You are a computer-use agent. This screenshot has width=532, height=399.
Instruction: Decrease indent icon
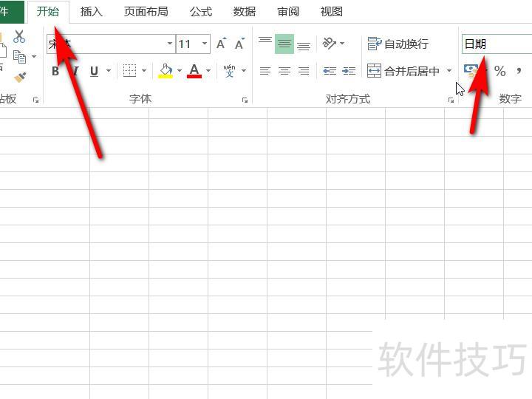(330, 71)
